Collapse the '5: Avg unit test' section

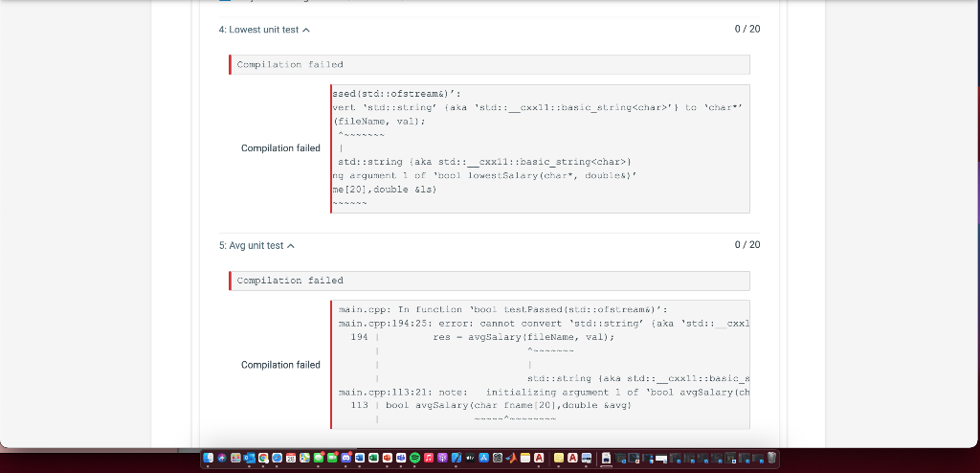[x=291, y=246]
